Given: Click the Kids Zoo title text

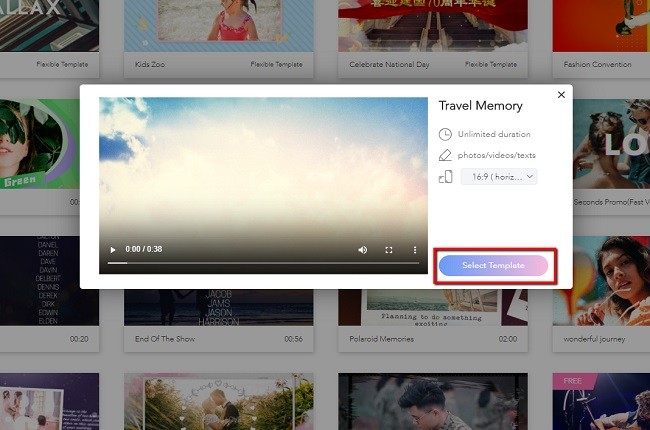Looking at the screenshot, I should (150, 65).
